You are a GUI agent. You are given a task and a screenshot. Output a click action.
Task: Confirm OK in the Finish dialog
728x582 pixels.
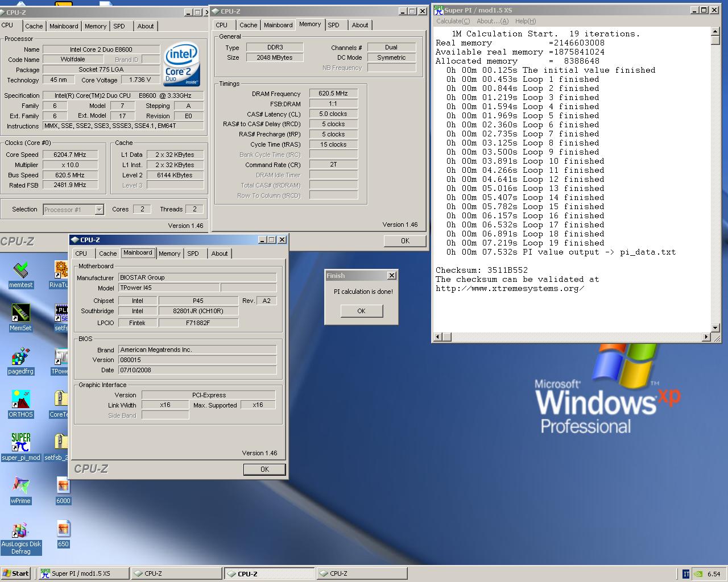click(361, 311)
